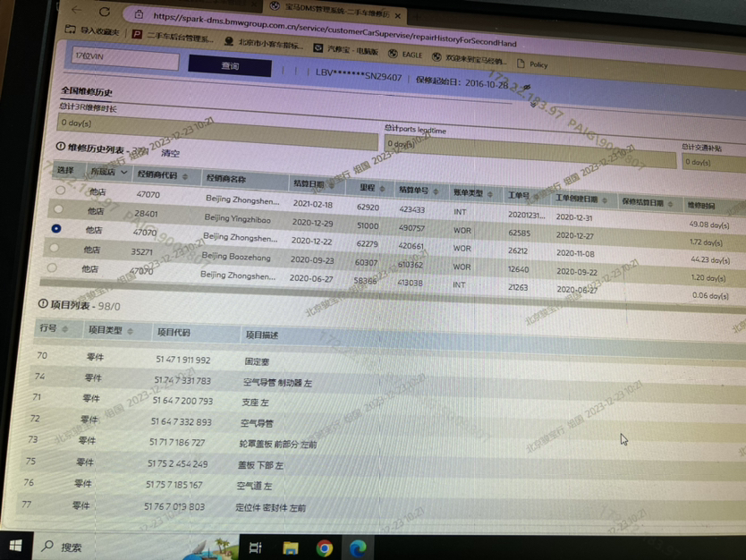
Task: Open the EAGLE bookmark
Action: click(x=405, y=55)
